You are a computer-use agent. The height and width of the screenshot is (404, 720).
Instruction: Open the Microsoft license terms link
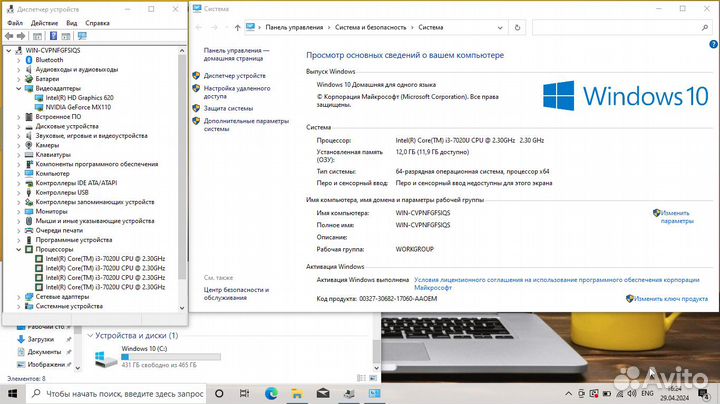pos(557,284)
